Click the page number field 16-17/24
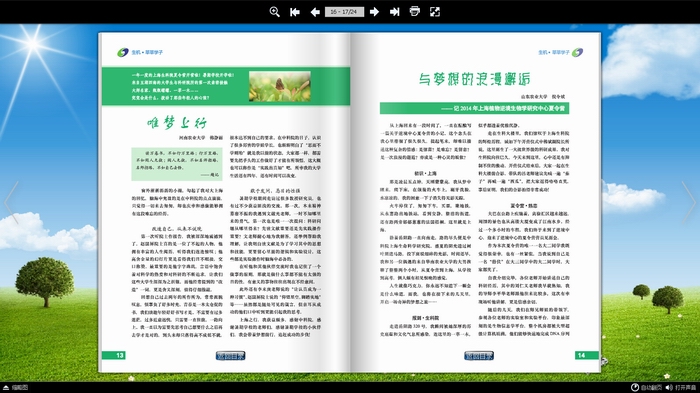 coord(344,12)
